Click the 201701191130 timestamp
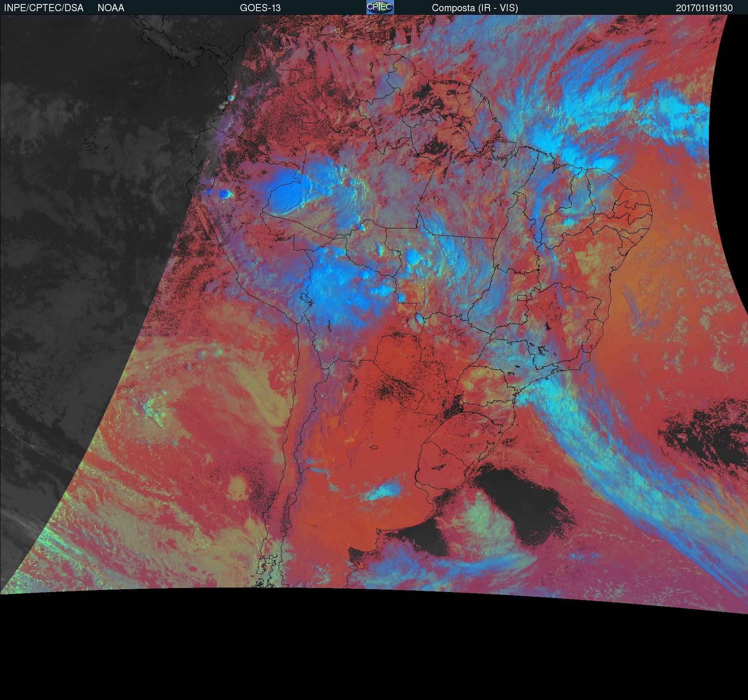The height and width of the screenshot is (700, 748). tap(704, 8)
